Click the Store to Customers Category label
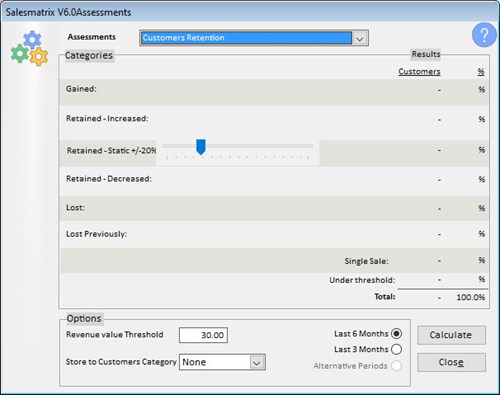This screenshot has width=500, height=395. [121, 362]
